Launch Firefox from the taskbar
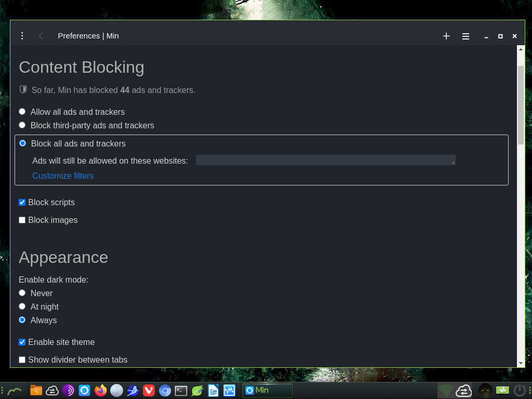Viewport: 532px width, 399px height. 100,391
